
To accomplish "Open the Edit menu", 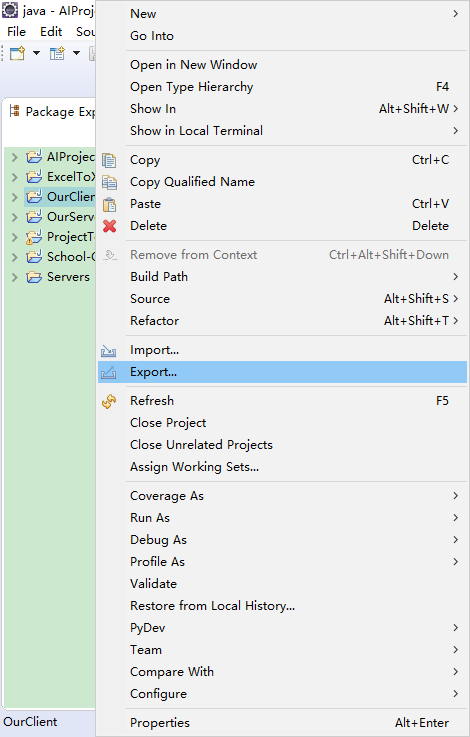I will [51, 32].
